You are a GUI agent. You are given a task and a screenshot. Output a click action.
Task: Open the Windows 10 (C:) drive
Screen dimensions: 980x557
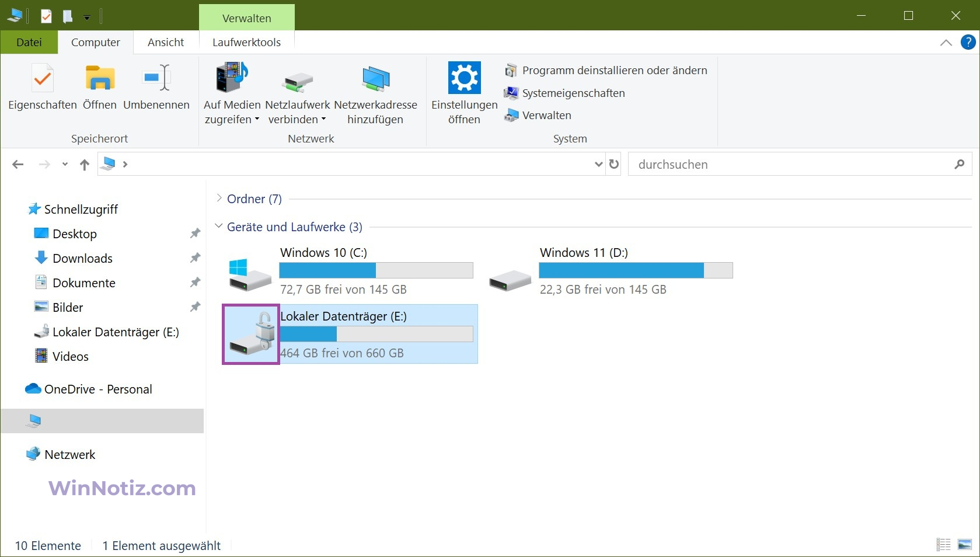point(350,271)
